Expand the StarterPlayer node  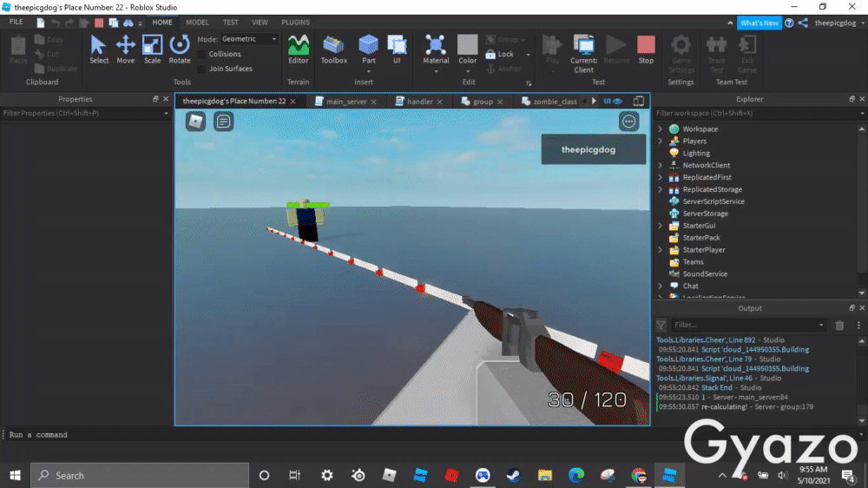(660, 250)
